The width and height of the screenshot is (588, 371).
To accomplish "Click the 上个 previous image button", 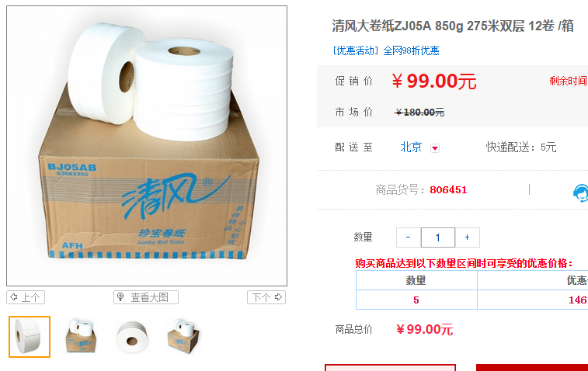I will 26,297.
